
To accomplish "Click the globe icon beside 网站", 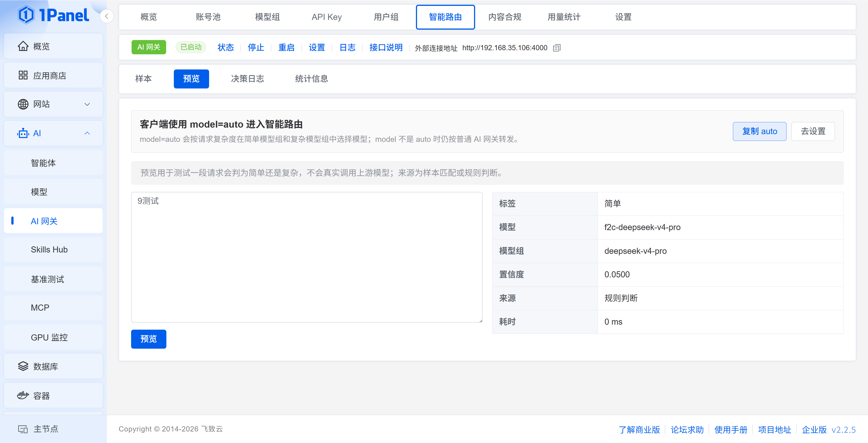I will 23,104.
